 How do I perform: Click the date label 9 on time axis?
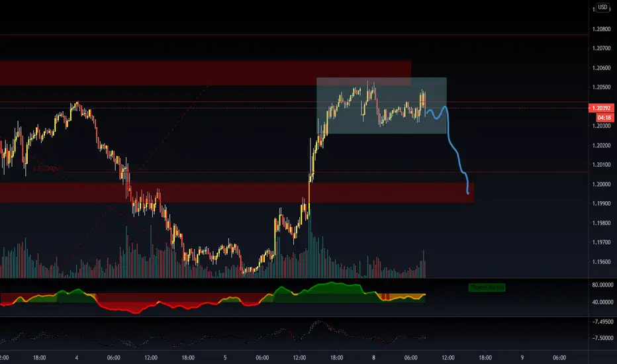522,357
